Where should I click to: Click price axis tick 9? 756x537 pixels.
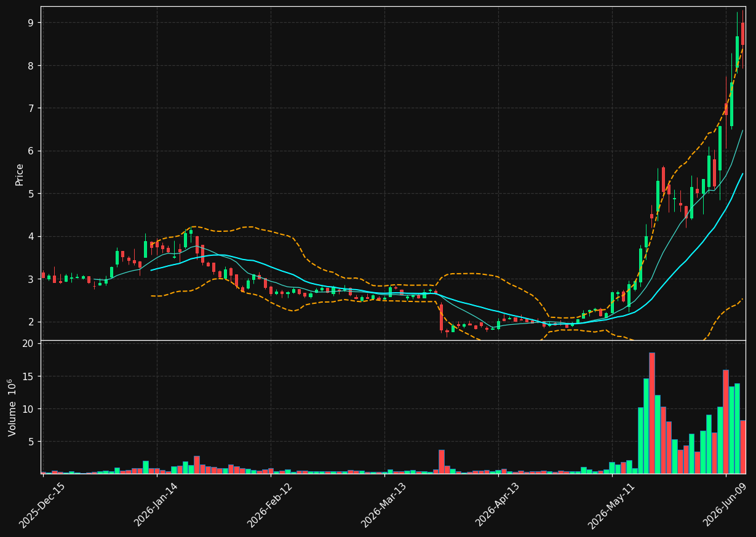[31, 23]
